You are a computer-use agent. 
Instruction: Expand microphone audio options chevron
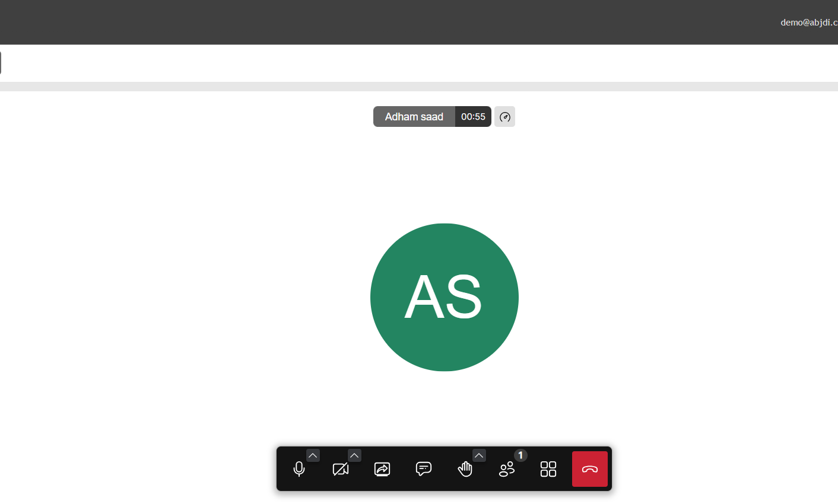click(x=313, y=455)
